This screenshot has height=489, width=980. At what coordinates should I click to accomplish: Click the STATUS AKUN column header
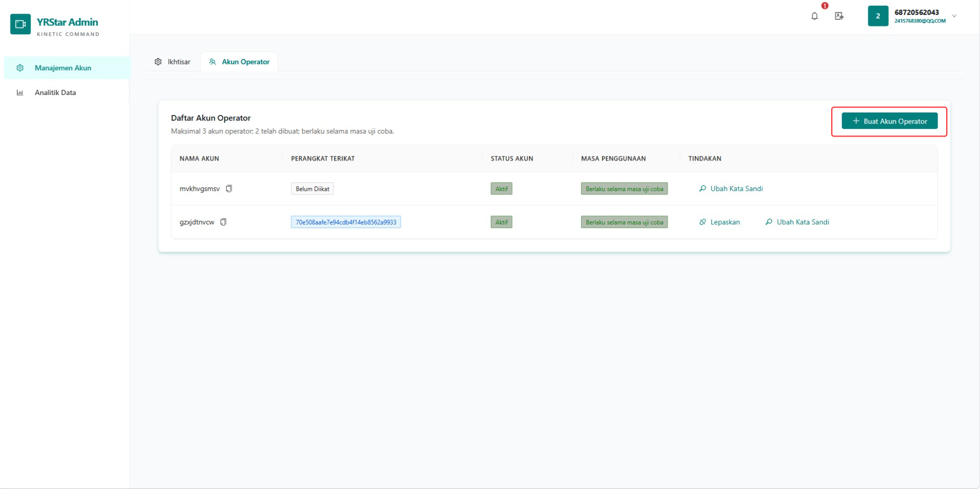[512, 158]
